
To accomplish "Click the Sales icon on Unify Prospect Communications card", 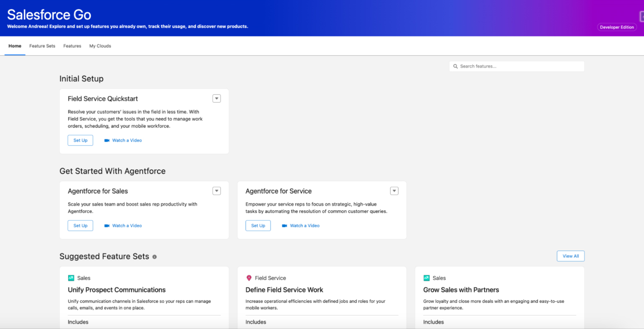I will [71, 278].
